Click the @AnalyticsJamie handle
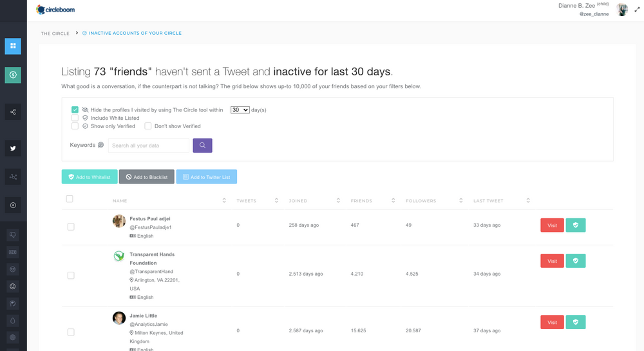The width and height of the screenshot is (644, 351). point(149,325)
